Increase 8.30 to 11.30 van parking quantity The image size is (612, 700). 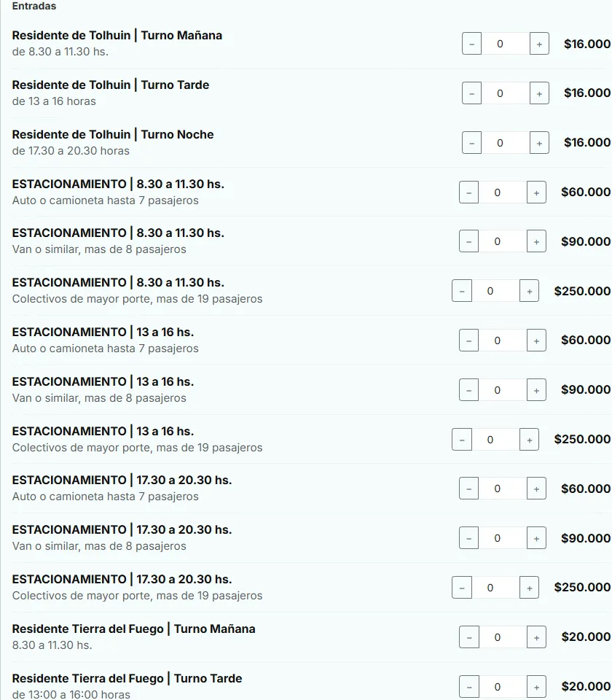click(x=536, y=241)
